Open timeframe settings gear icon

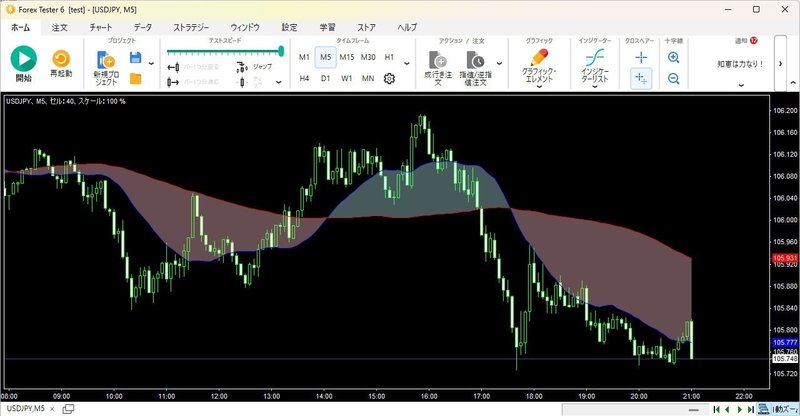click(389, 79)
